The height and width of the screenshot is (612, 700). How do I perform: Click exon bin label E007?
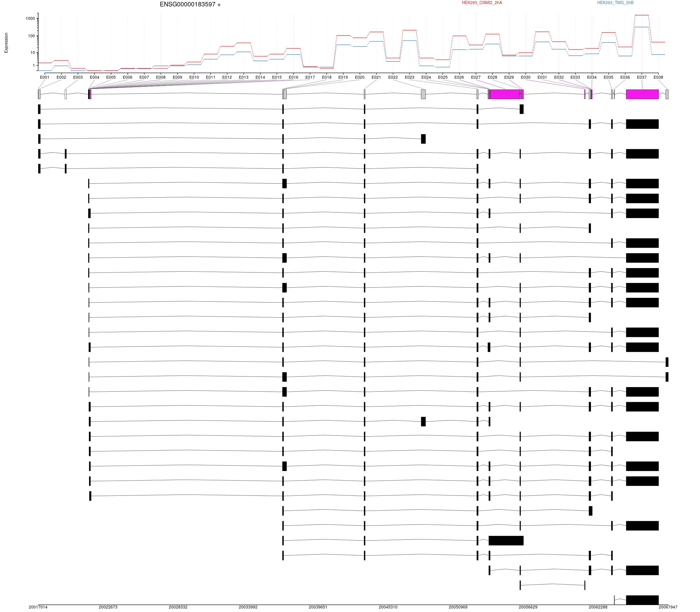click(144, 78)
